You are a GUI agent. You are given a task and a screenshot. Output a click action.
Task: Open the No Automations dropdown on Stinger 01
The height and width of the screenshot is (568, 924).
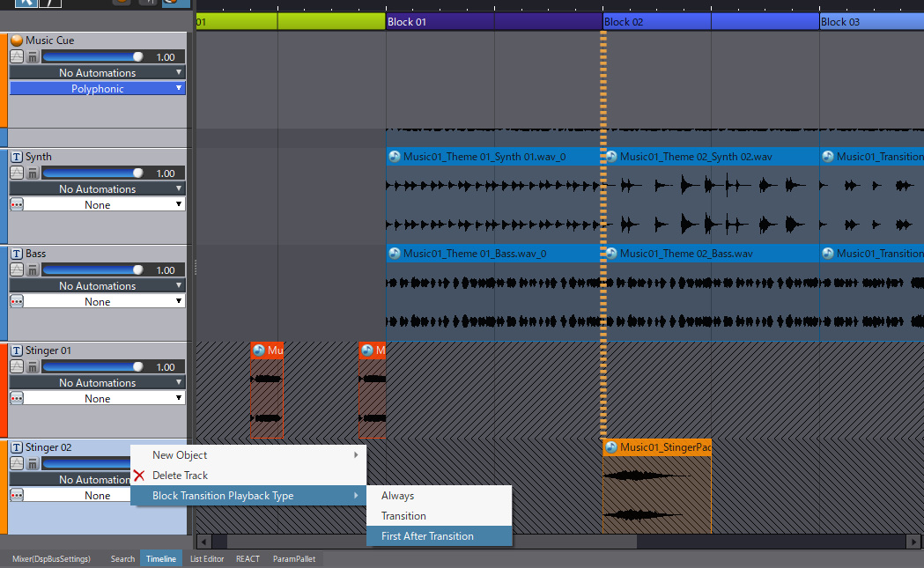click(97, 382)
